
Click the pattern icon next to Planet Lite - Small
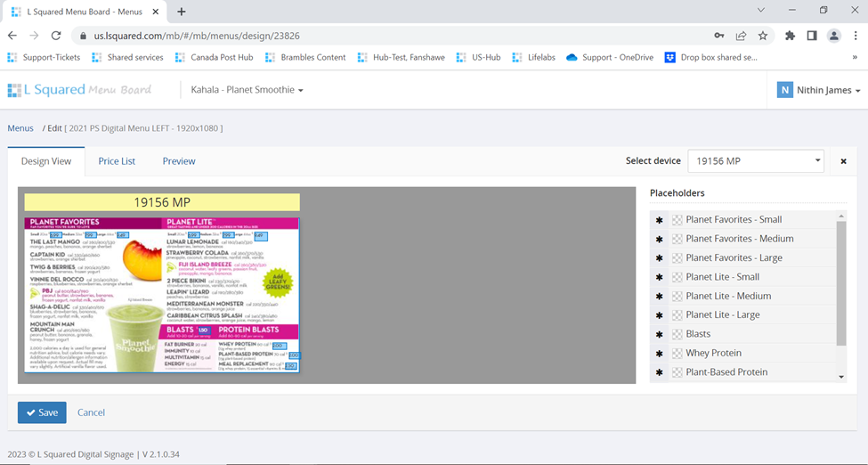click(677, 277)
